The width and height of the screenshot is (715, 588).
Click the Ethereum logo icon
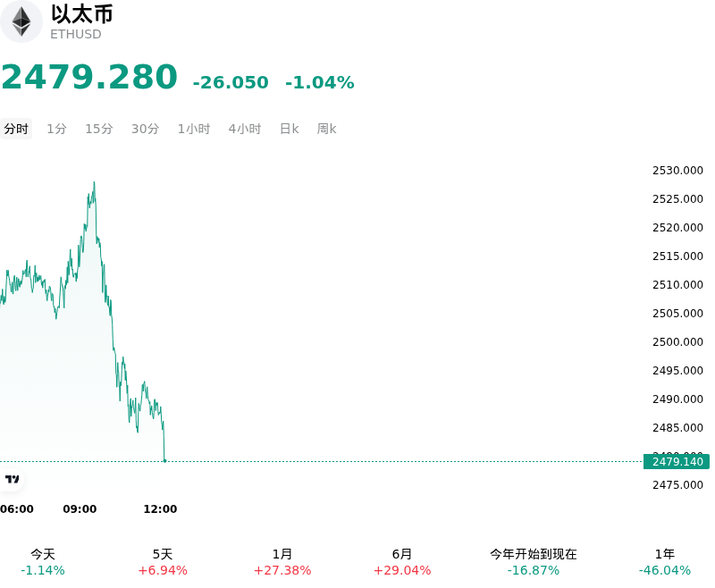[21, 21]
